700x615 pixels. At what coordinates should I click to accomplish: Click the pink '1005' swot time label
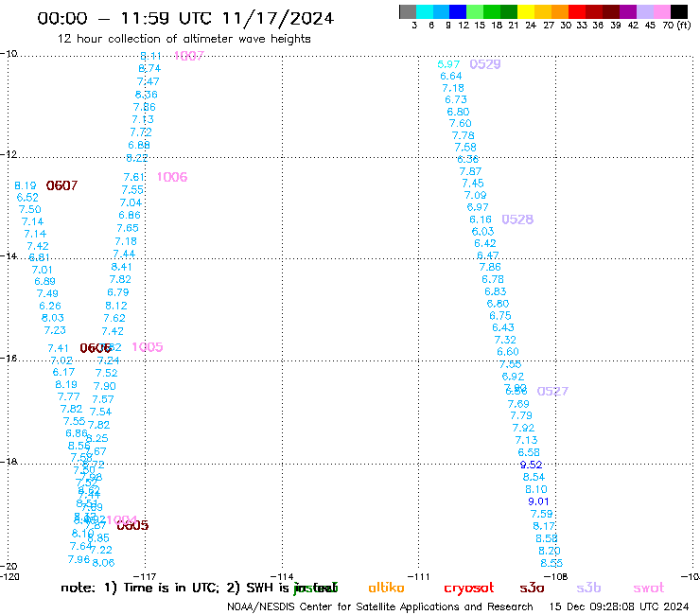[x=148, y=347]
